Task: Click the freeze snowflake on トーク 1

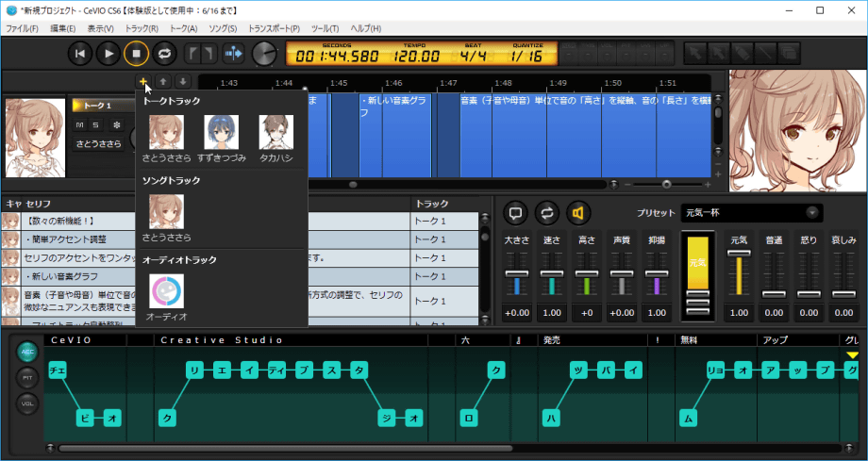Action: coord(117,125)
